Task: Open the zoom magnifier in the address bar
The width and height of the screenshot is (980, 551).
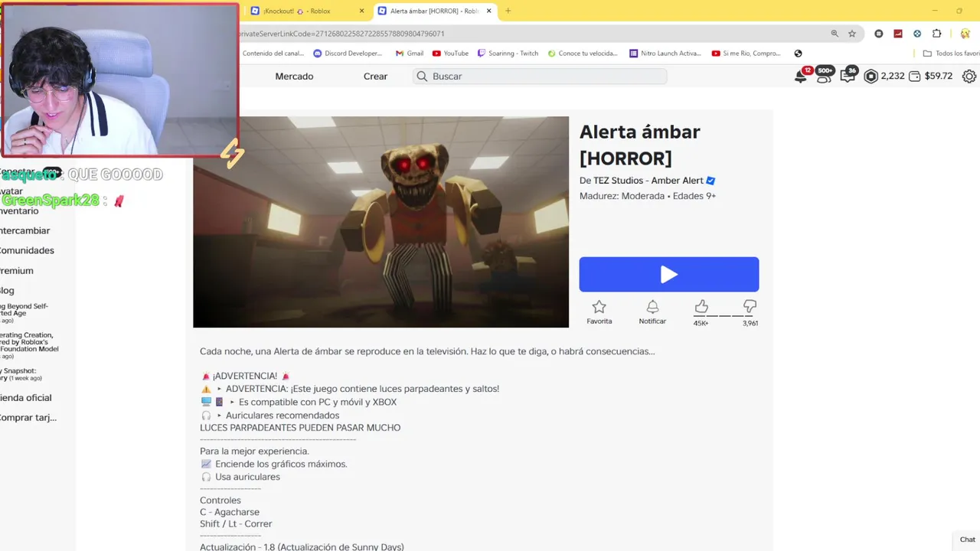Action: (x=835, y=34)
